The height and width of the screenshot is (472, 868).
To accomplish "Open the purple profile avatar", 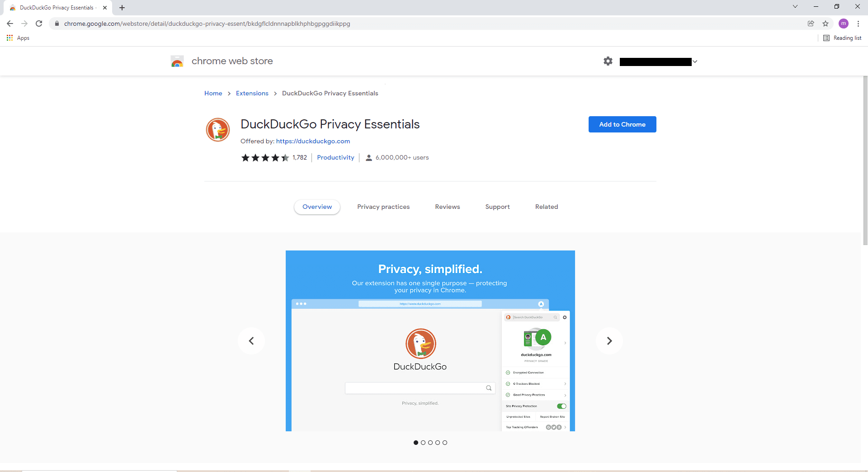I will pos(844,24).
